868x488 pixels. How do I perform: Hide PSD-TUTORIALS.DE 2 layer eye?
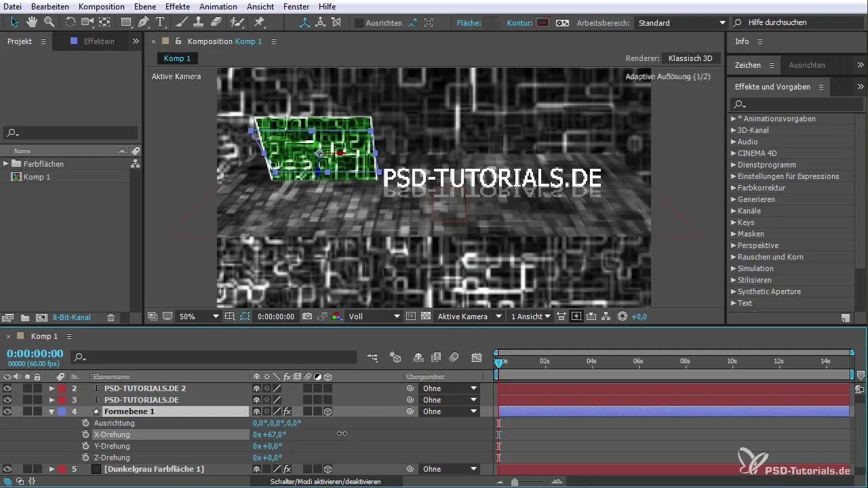7,388
